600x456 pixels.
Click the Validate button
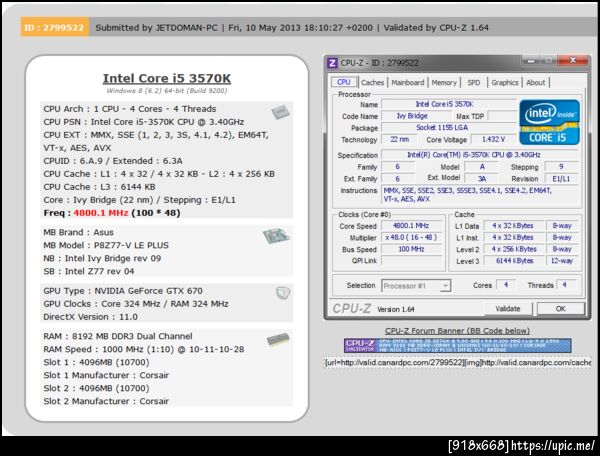tap(508, 309)
